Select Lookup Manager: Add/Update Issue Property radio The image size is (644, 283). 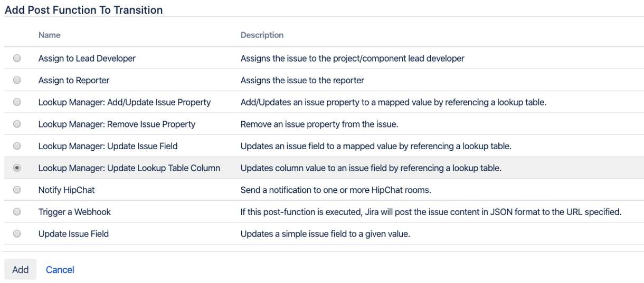click(x=17, y=102)
